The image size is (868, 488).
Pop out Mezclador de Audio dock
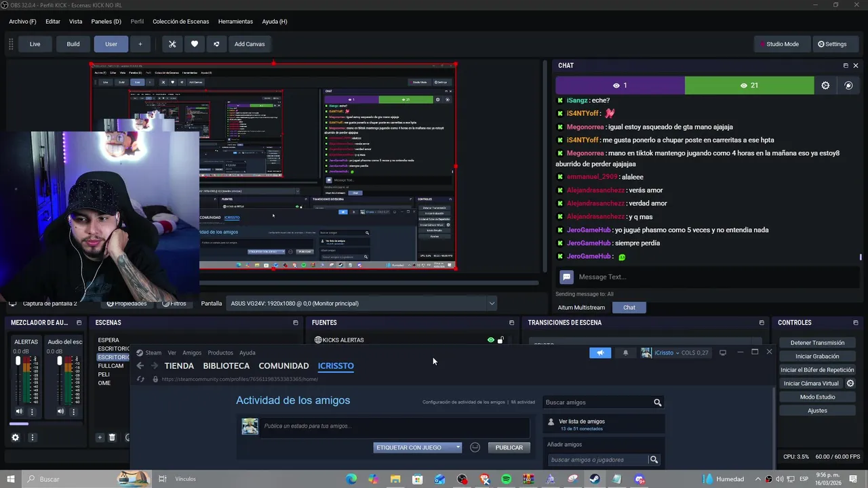tap(79, 323)
